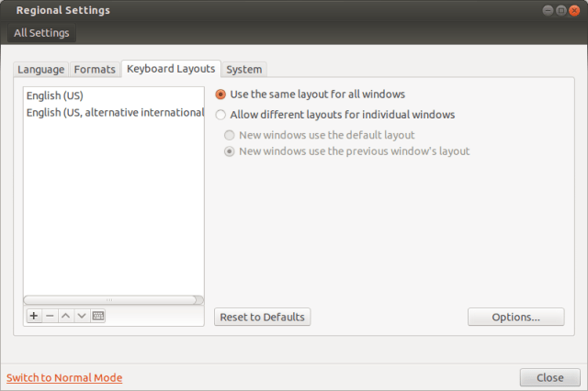The image size is (588, 391).
Task: Close window using orange titlebar X
Action: (574, 10)
